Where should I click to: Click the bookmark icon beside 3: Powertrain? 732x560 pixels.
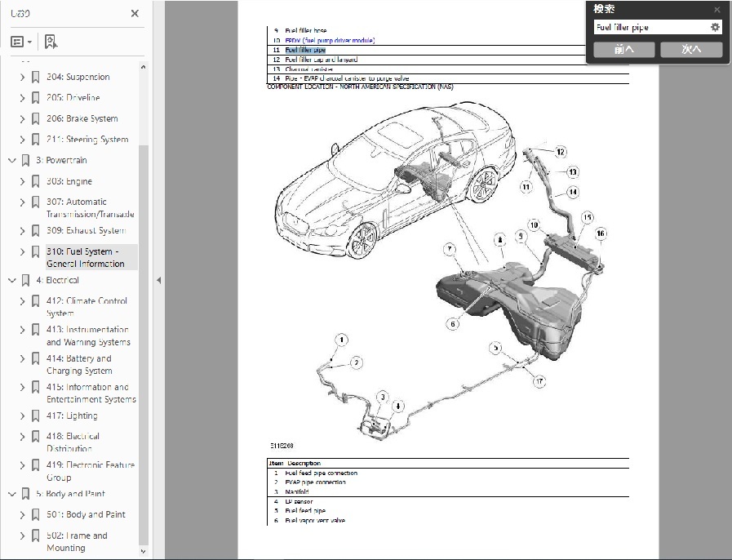tap(25, 160)
